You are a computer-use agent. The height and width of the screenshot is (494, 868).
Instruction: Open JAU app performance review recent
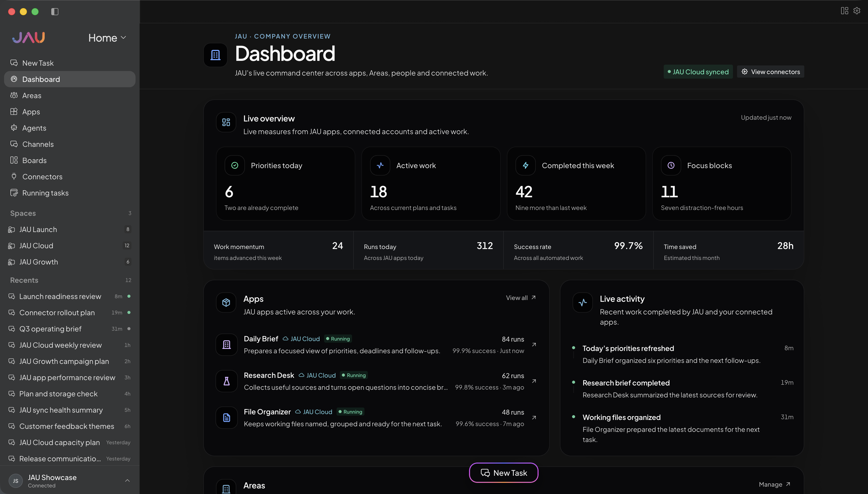click(x=70, y=378)
